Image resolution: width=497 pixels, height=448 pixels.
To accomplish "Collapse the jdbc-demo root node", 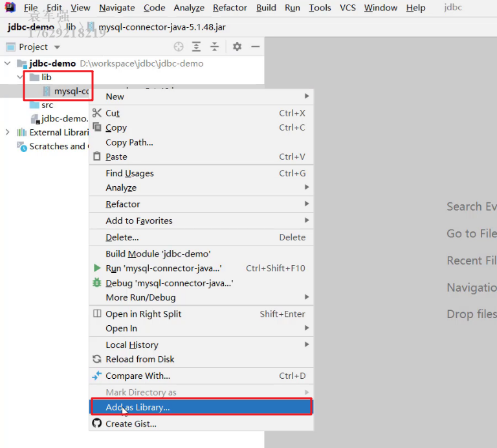I will [x=8, y=63].
